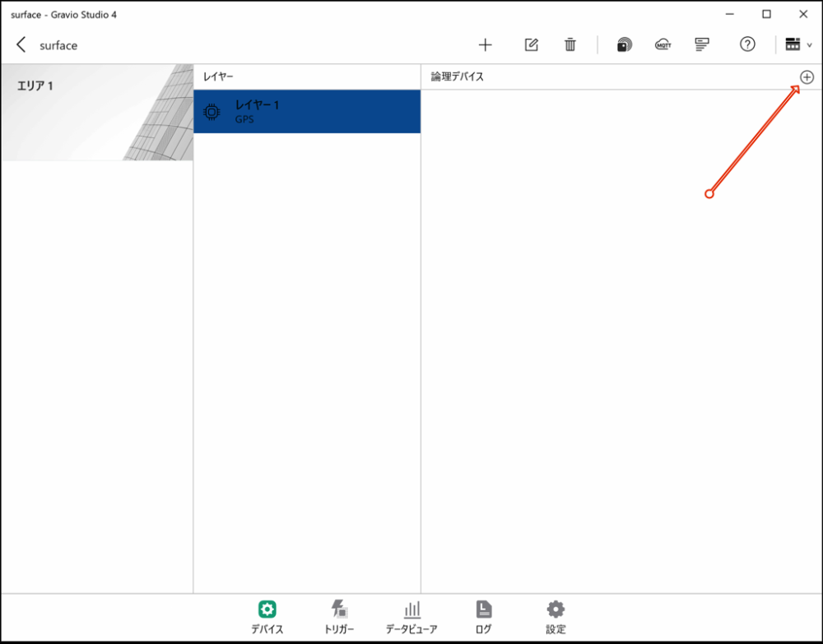This screenshot has width=823, height=644.
Task: Open edit mode via the pencil icon
Action: [531, 45]
